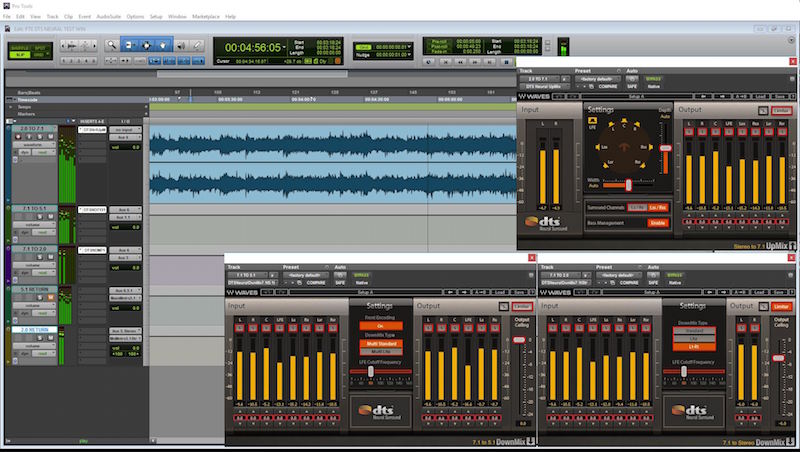This screenshot has height=452, width=800.
Task: Click Save in 7.1 to 5.1 Waves bar
Action: coord(519,292)
